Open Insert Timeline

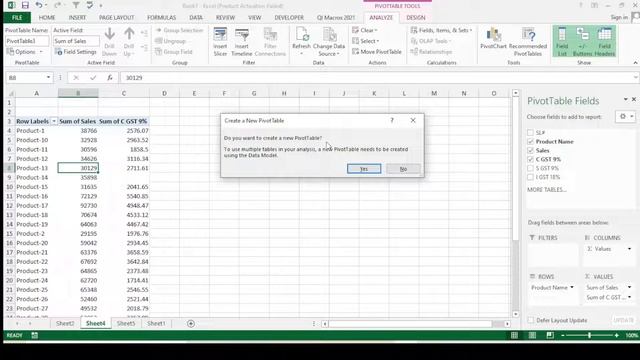pos(242,42)
